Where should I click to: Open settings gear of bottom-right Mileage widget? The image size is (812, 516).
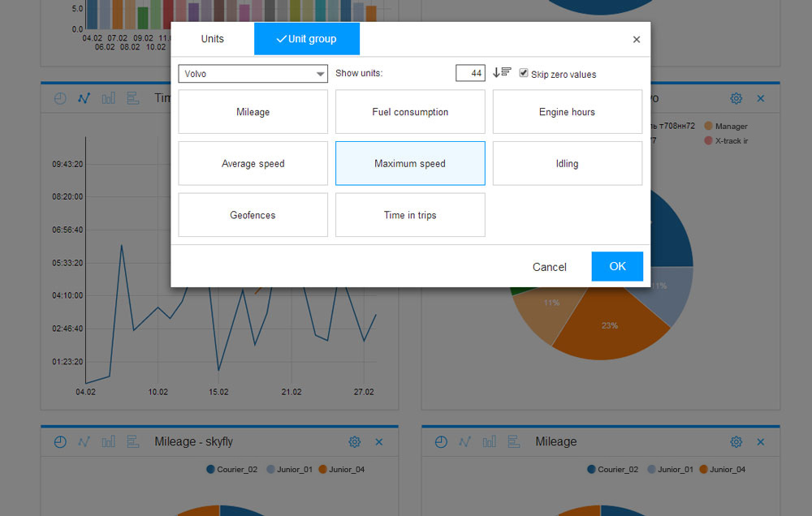coord(736,442)
